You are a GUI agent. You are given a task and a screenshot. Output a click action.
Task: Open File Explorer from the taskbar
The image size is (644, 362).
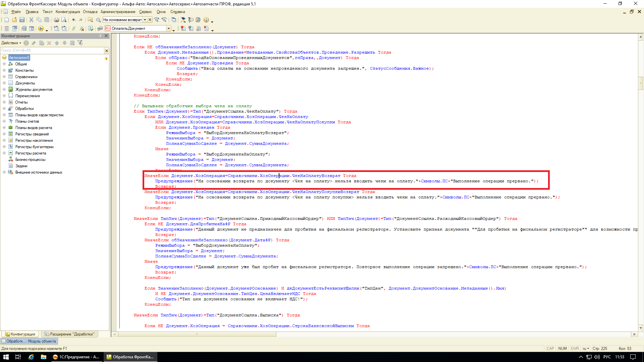tap(43, 357)
